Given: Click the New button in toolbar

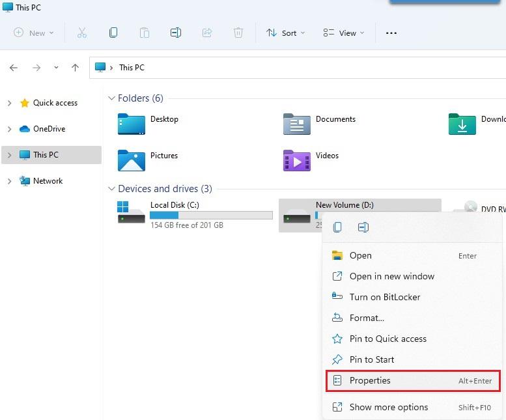Looking at the screenshot, I should 33,33.
